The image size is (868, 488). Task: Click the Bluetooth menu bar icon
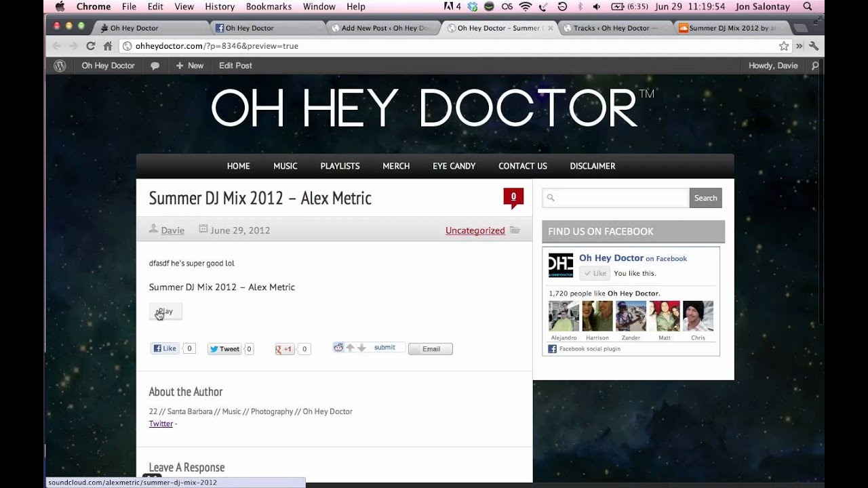[x=579, y=6]
